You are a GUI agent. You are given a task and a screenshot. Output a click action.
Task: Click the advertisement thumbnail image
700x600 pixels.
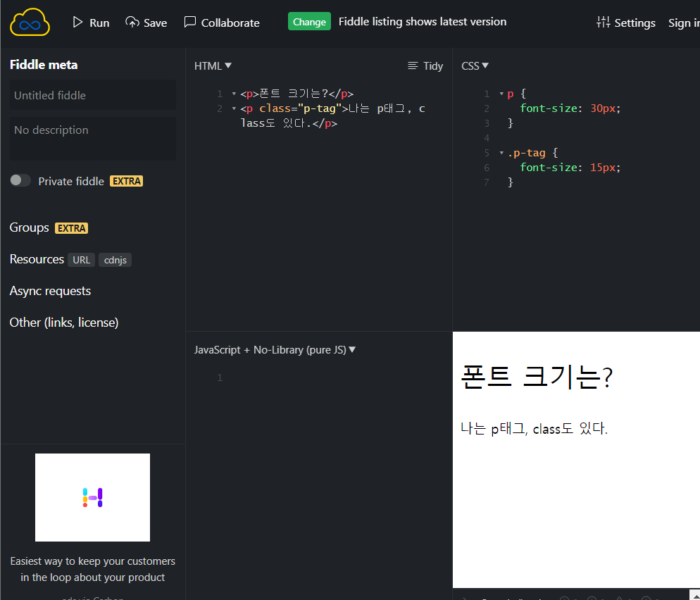click(x=92, y=497)
